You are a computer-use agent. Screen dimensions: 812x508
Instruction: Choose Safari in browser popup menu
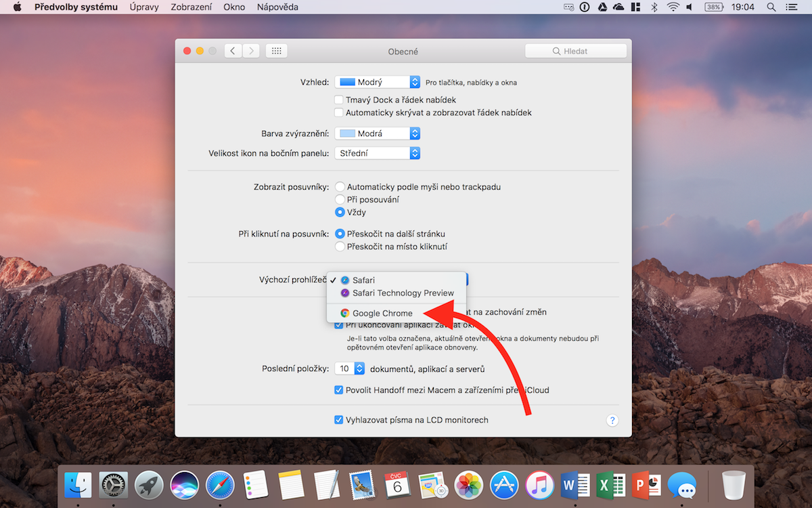tap(397, 280)
